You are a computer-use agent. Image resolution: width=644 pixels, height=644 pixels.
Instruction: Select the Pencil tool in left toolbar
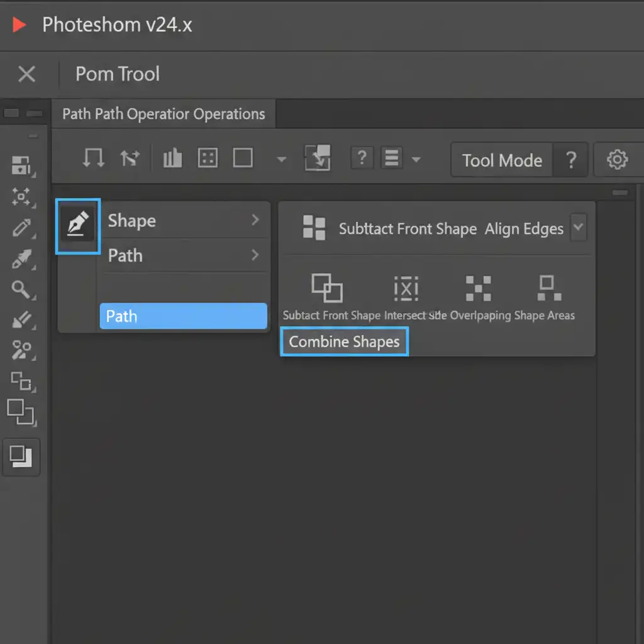(x=22, y=227)
